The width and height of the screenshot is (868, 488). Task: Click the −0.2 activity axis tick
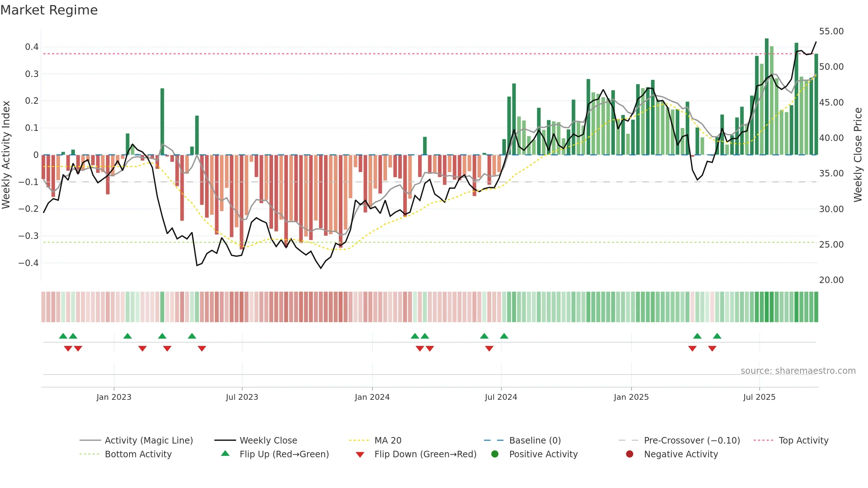pyautogui.click(x=29, y=209)
